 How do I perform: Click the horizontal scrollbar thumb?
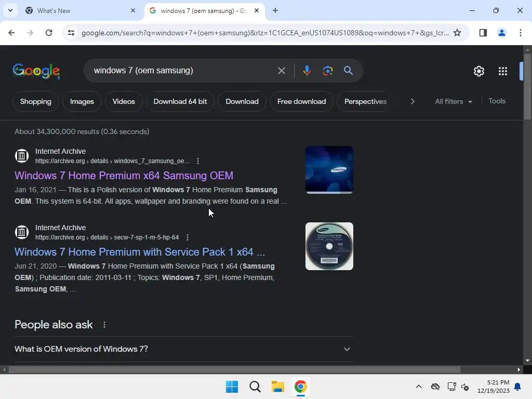pyautogui.click(x=234, y=369)
